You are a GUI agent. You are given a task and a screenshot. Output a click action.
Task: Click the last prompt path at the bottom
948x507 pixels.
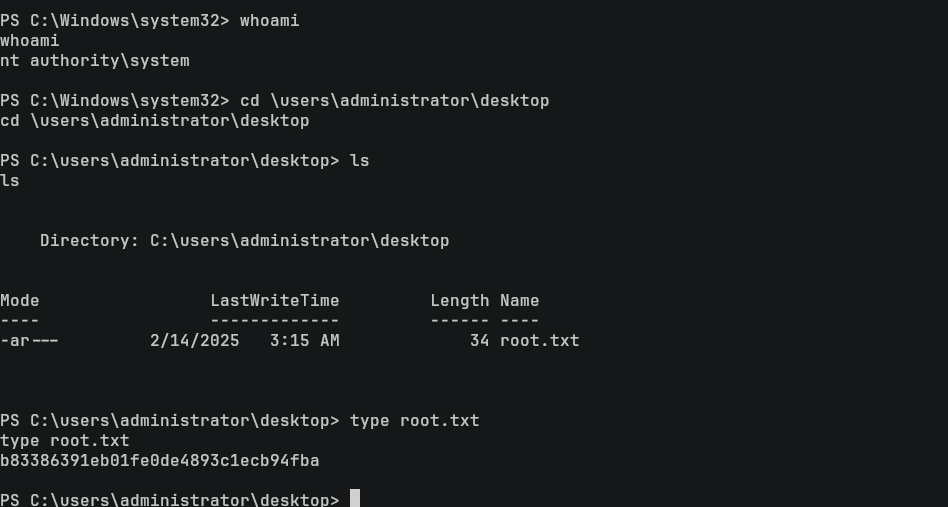[x=169, y=499]
